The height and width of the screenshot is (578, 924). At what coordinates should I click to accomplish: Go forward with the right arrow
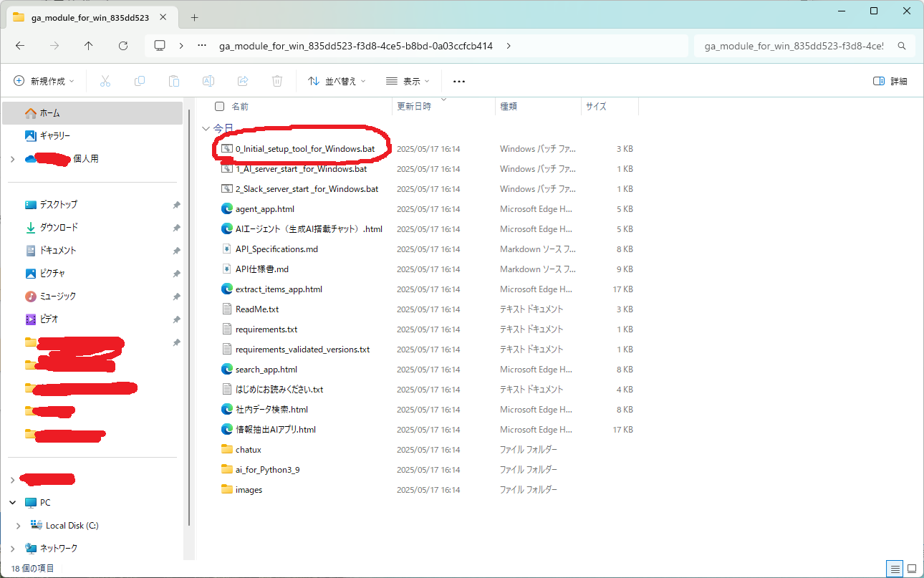tap(54, 46)
